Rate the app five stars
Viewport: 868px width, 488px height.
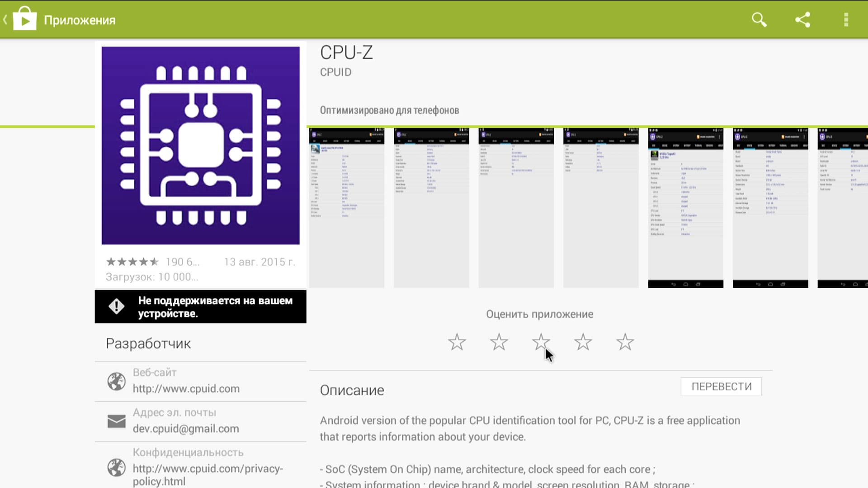[x=625, y=342]
